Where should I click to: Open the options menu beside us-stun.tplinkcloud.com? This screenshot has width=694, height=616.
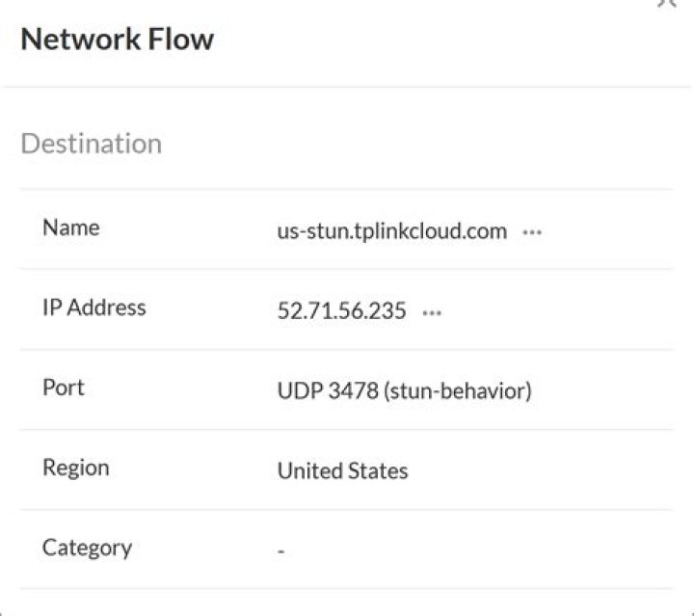pyautogui.click(x=532, y=232)
